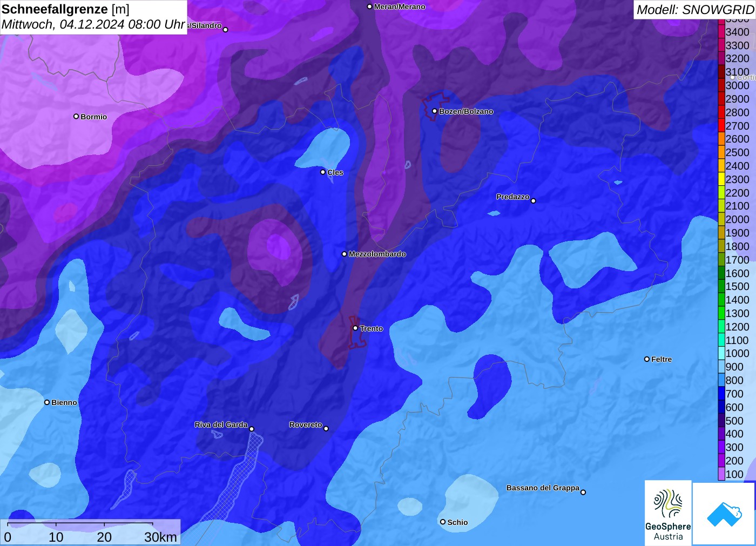Click the 20 mark on scale bar
The image size is (756, 546).
click(104, 537)
